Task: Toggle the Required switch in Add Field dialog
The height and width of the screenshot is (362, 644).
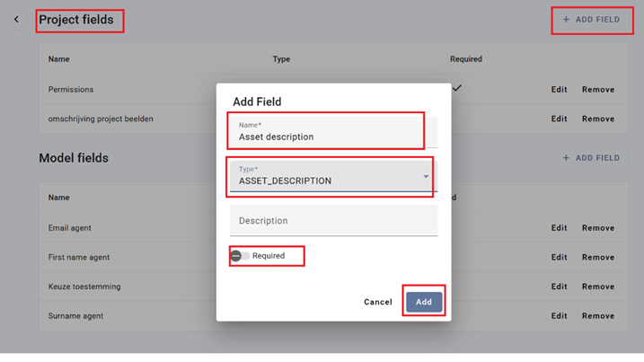Action: tap(240, 256)
